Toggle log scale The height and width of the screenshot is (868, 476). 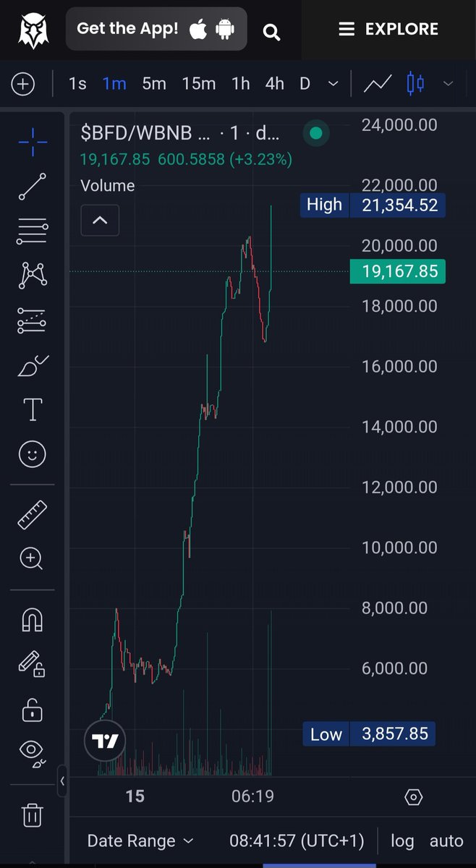(403, 841)
